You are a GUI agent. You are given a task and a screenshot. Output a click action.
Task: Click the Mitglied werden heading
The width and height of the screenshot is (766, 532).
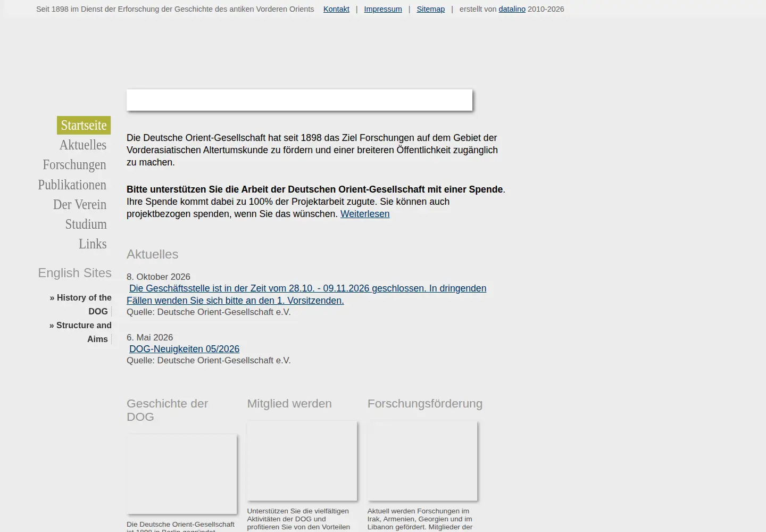[x=289, y=404]
